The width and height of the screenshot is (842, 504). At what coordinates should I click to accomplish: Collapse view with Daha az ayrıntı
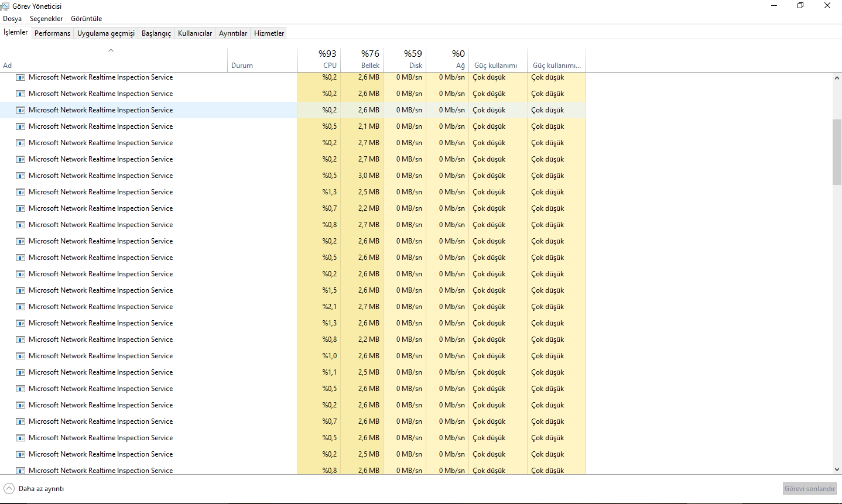(34, 489)
